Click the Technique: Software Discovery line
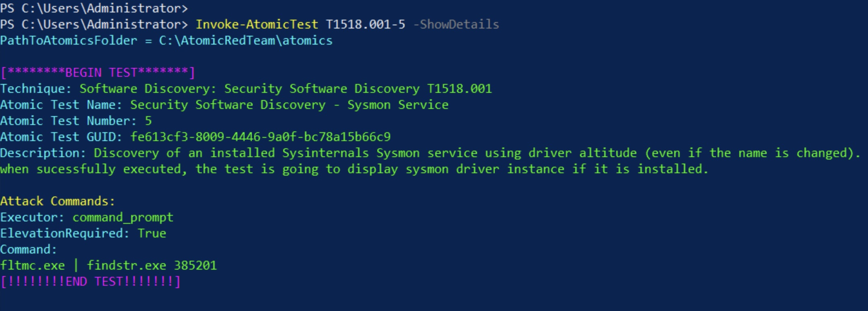Screen dimensions: 868x311 tap(246, 89)
